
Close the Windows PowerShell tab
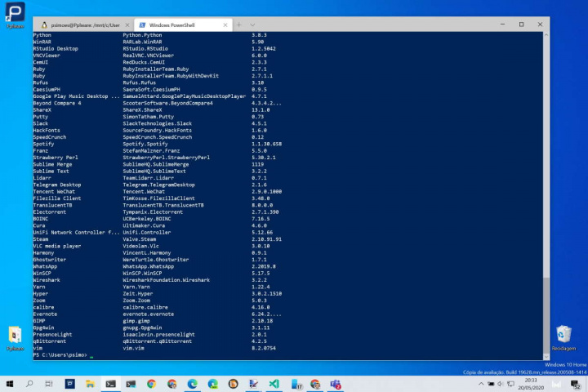click(225, 24)
